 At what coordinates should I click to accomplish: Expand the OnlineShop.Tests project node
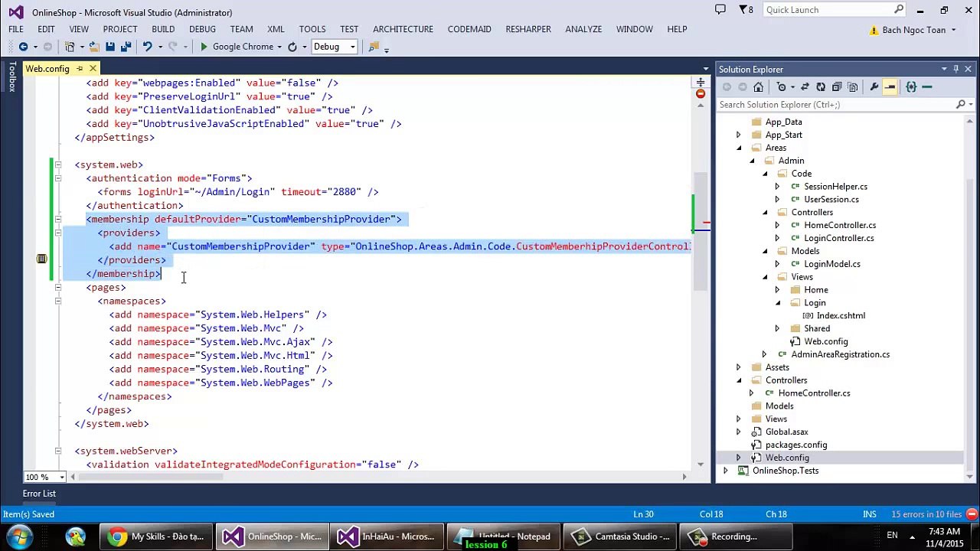[x=726, y=471]
